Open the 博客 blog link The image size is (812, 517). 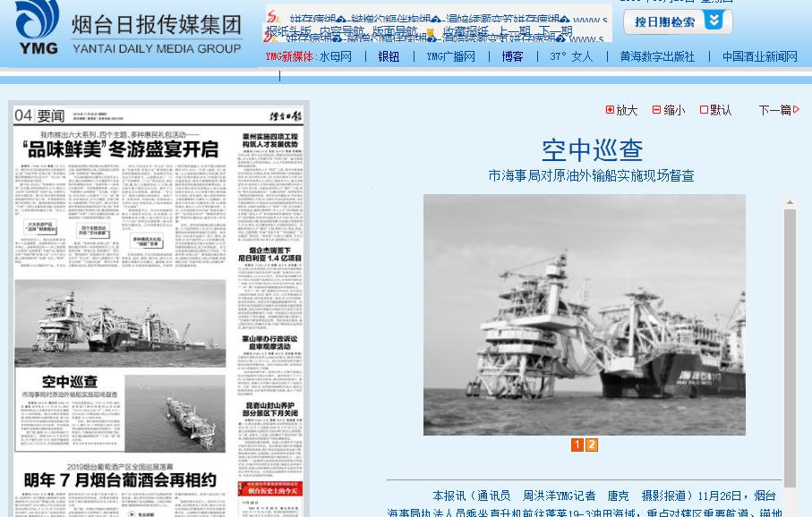512,56
